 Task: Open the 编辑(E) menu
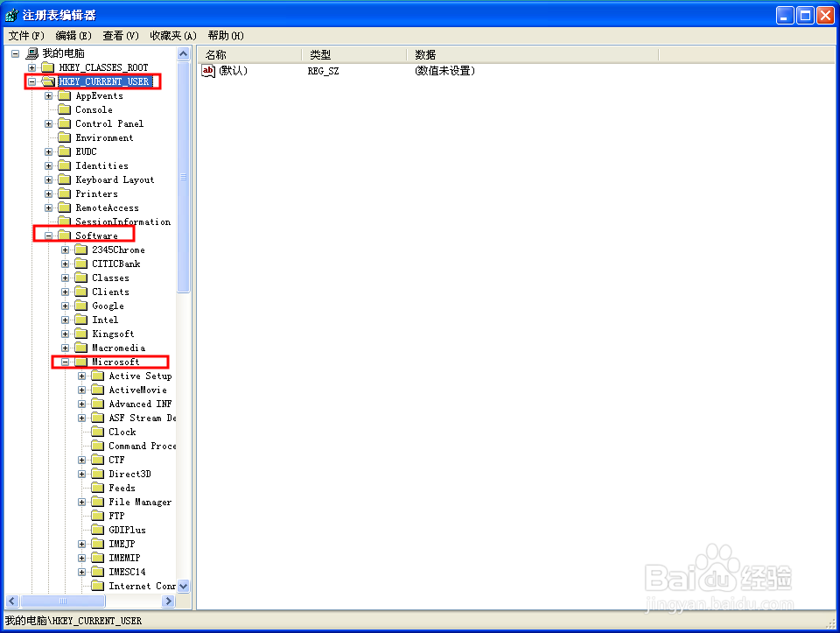point(73,36)
